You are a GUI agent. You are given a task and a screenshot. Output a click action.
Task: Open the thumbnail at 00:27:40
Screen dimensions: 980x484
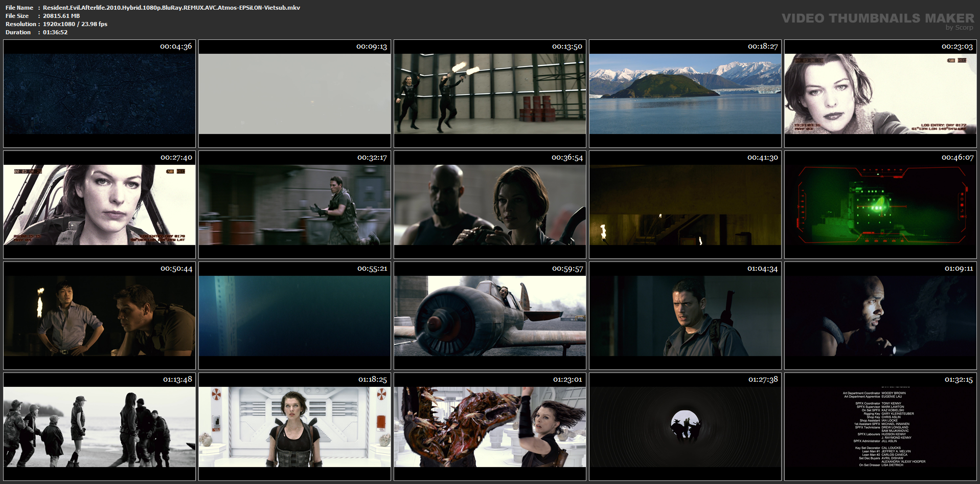pos(99,205)
